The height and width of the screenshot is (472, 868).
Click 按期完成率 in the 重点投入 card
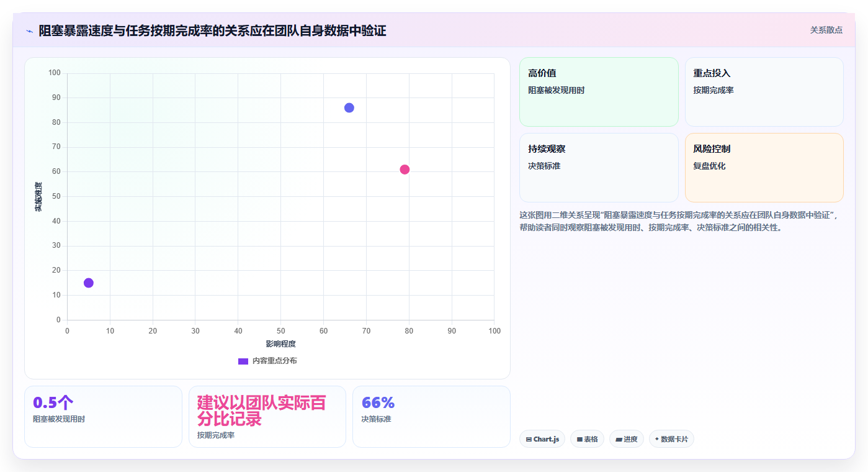[x=714, y=91]
